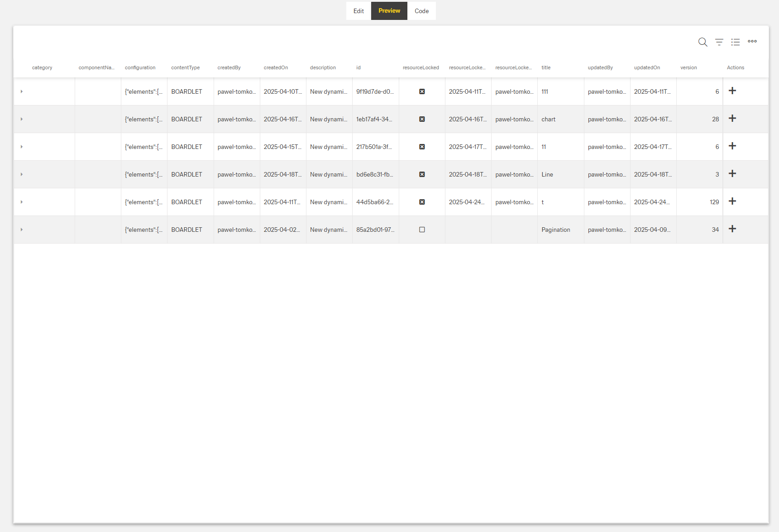This screenshot has width=779, height=532.
Task: Click the list view icon in the toolbar
Action: 736,42
